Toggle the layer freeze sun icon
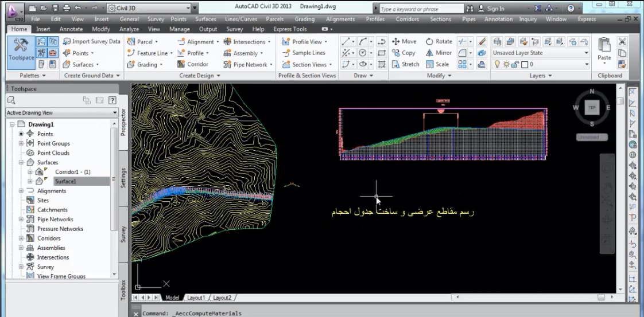Viewport: 644px width, 317px height. tap(506, 64)
